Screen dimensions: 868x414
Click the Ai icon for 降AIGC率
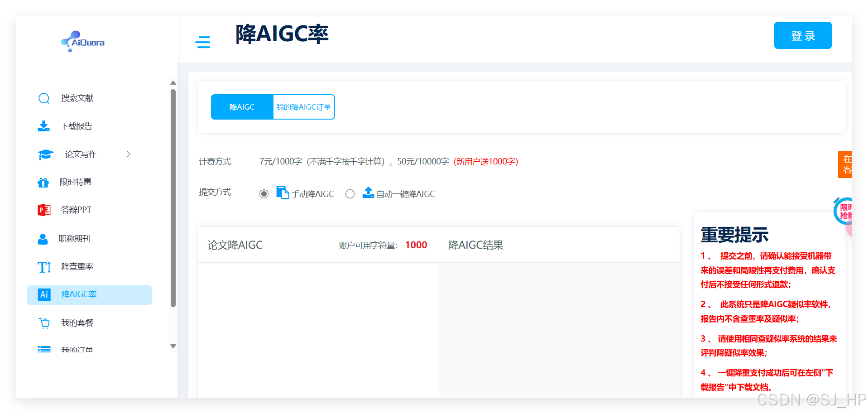(43, 294)
